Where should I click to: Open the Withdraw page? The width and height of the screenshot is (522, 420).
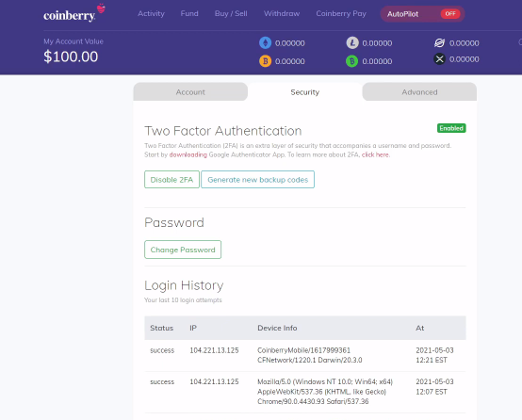[x=282, y=13]
